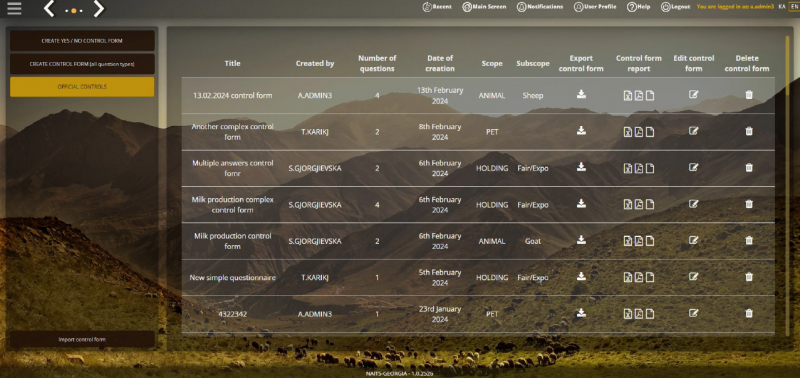Delete Milk production complex control form

click(x=749, y=204)
